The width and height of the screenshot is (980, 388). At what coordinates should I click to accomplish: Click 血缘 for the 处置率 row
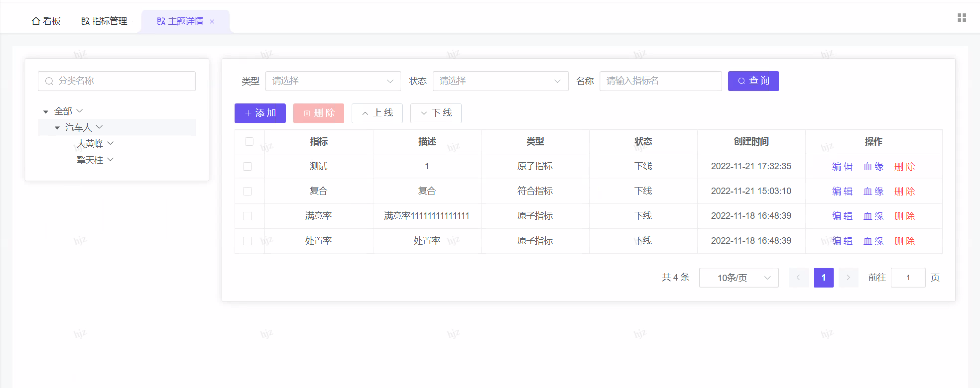(873, 241)
